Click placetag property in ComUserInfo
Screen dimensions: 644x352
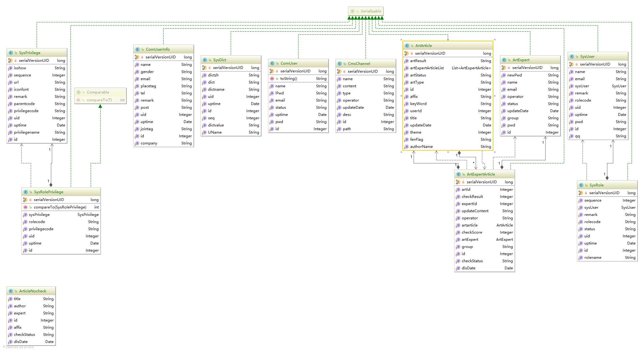point(164,86)
